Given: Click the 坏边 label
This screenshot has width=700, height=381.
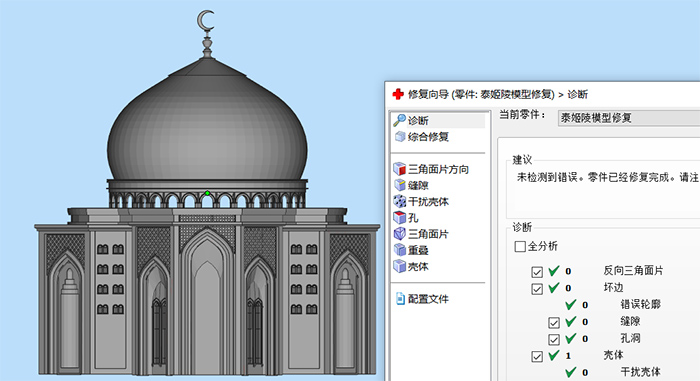Looking at the screenshot, I should (x=613, y=287).
